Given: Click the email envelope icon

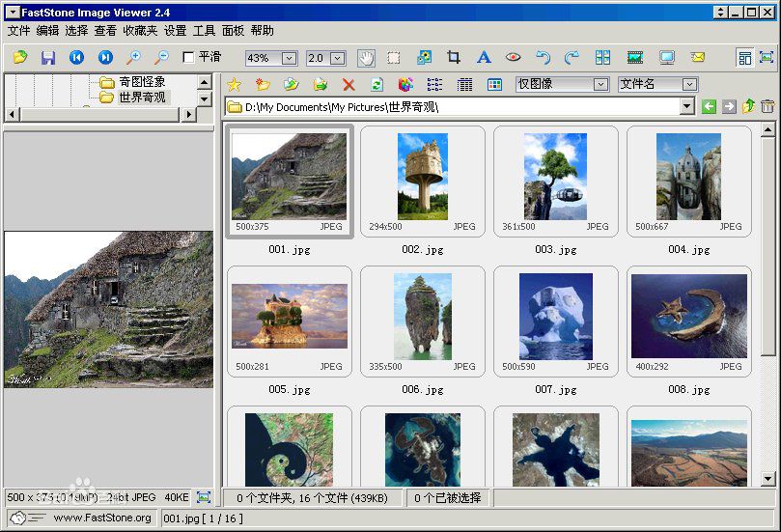Looking at the screenshot, I should 697,58.
